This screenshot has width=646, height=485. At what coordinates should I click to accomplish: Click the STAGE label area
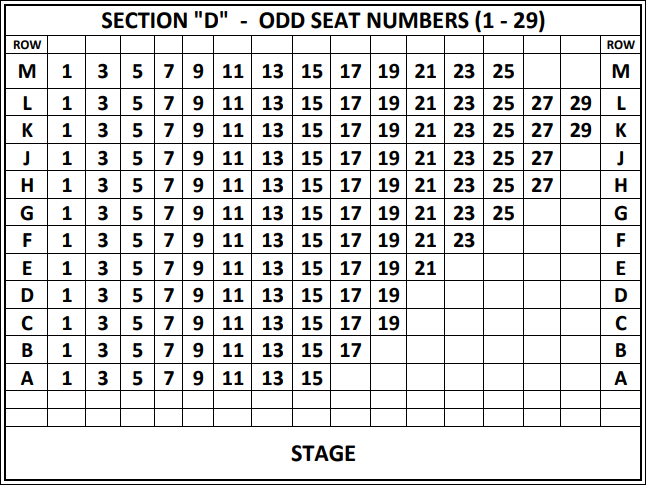click(x=323, y=453)
